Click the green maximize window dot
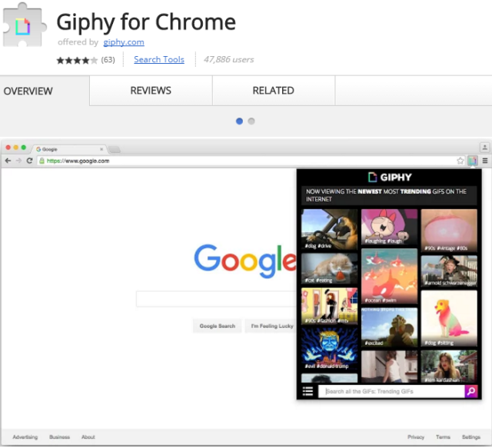Screen dimensions: 492x448 tap(24, 148)
